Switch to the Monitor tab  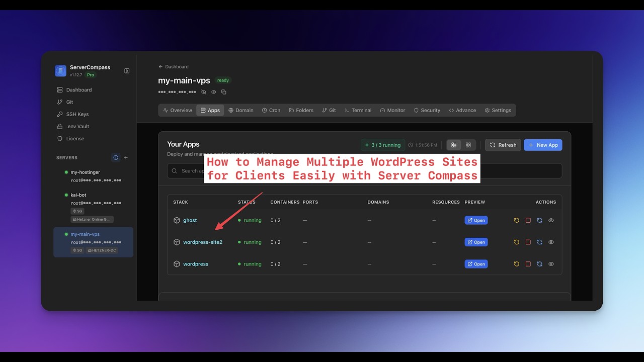click(392, 110)
